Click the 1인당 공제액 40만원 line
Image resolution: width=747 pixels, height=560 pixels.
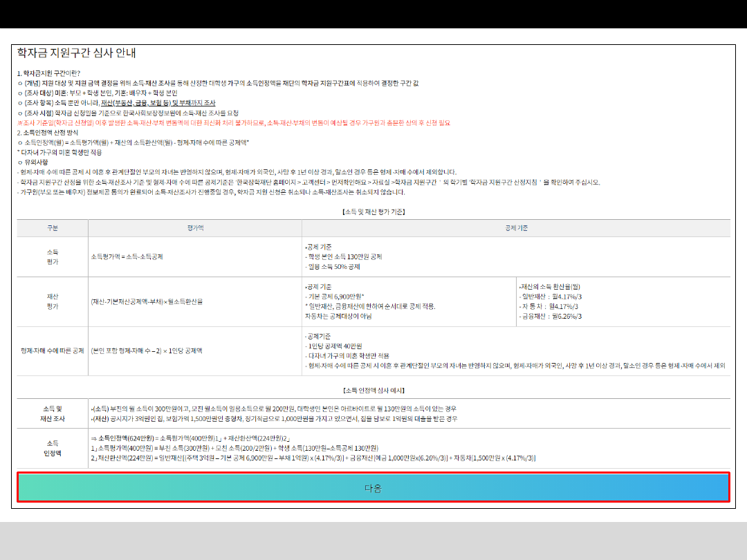point(334,346)
